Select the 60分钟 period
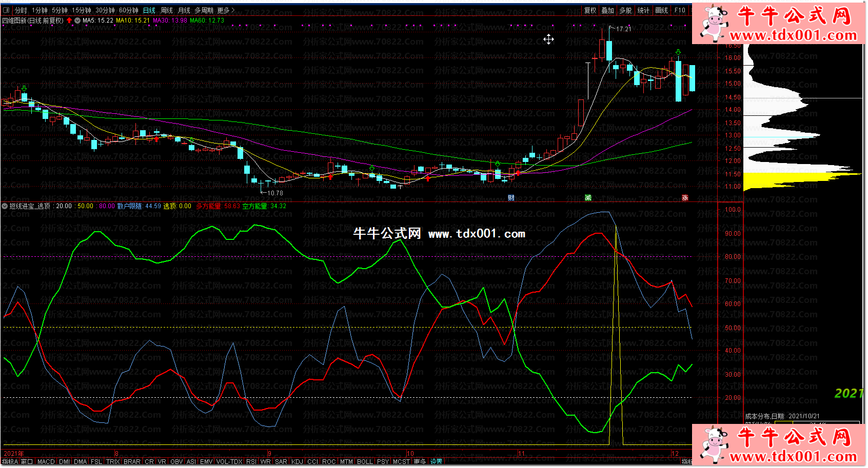868x468 pixels. click(129, 10)
